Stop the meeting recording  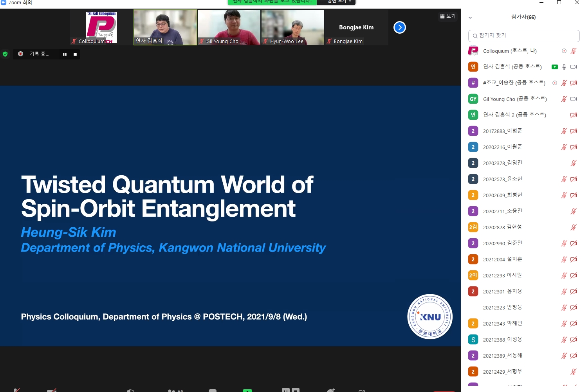(75, 54)
